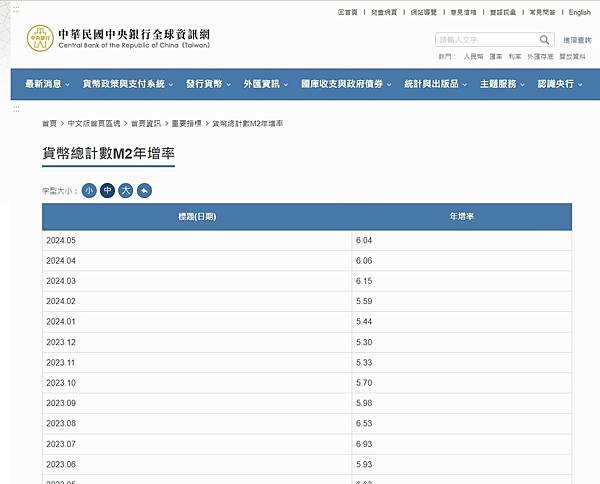Click the date cell 2023.07
600x484 pixels.
pos(197,444)
